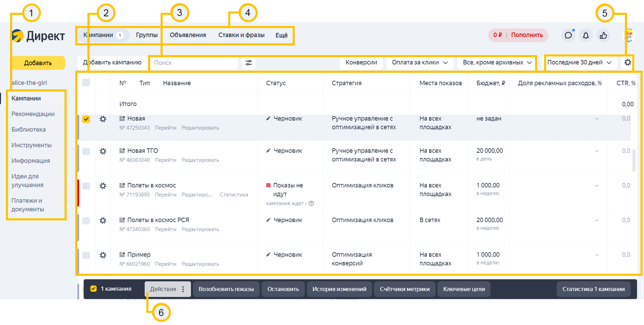Open the chat messages icon
The height and width of the screenshot is (325, 644).
pos(568,35)
